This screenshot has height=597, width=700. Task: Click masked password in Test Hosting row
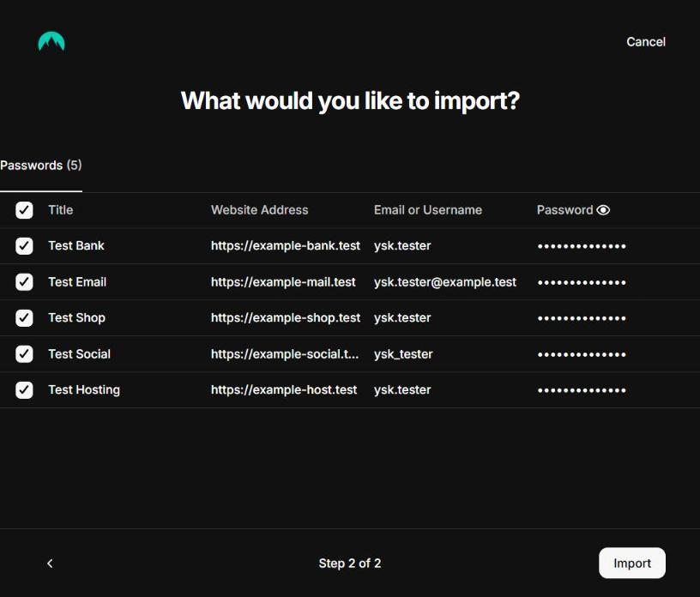click(582, 390)
